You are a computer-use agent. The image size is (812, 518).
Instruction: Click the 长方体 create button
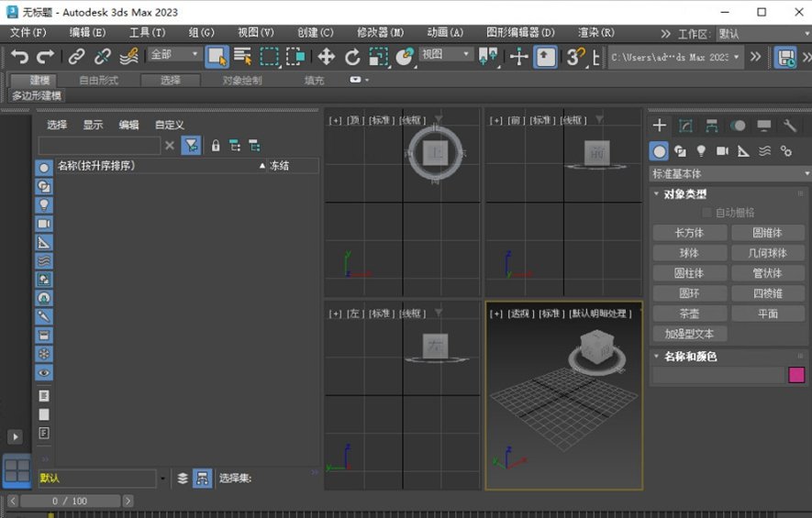[690, 233]
